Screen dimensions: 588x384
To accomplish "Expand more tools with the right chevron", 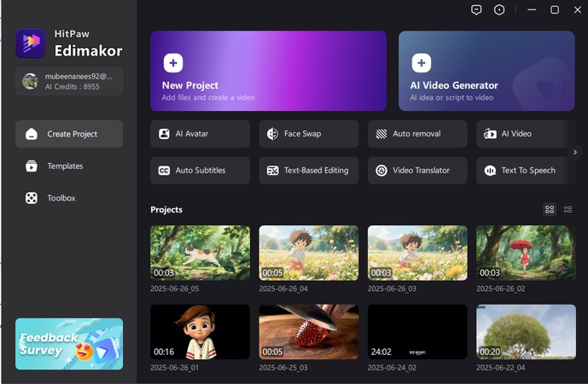I will click(x=575, y=153).
